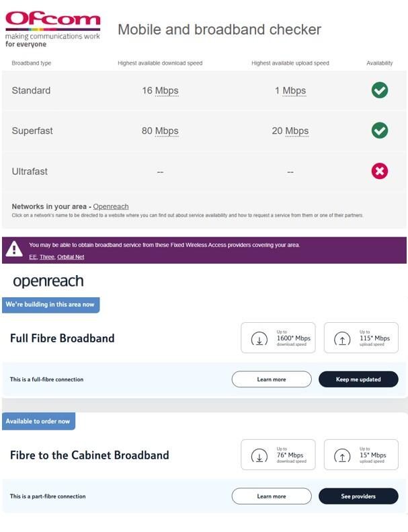The height and width of the screenshot is (532, 408).
Task: Click the Available to order now tag
Action: coord(38,421)
